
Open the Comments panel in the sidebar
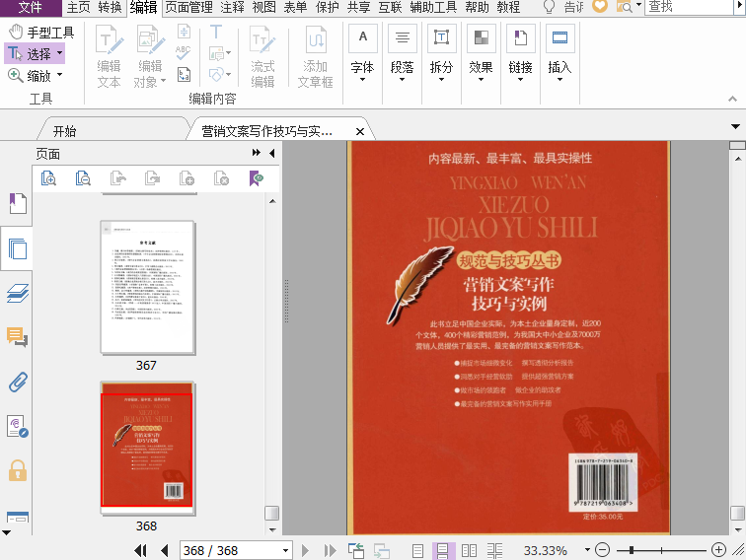pyautogui.click(x=17, y=337)
